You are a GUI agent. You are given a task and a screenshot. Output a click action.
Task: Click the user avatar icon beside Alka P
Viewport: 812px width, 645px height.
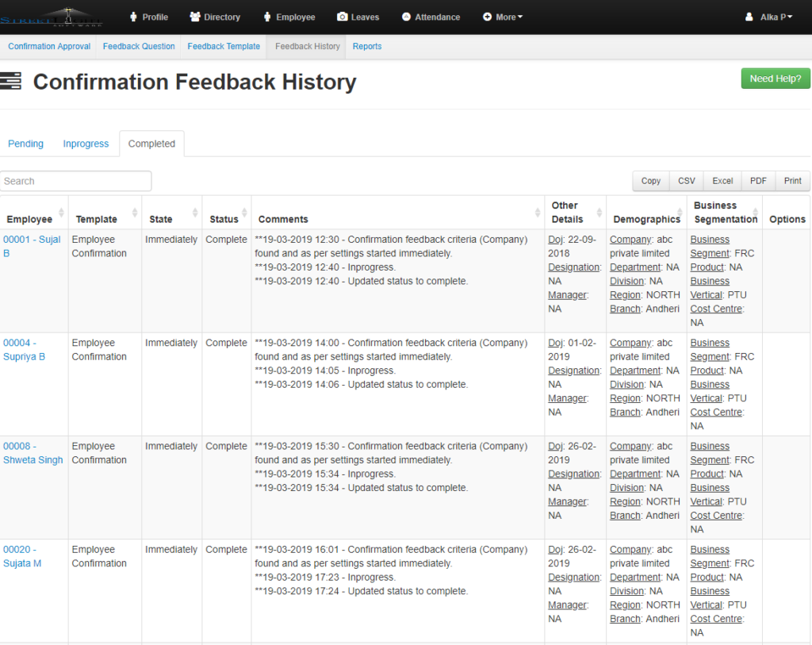click(749, 17)
